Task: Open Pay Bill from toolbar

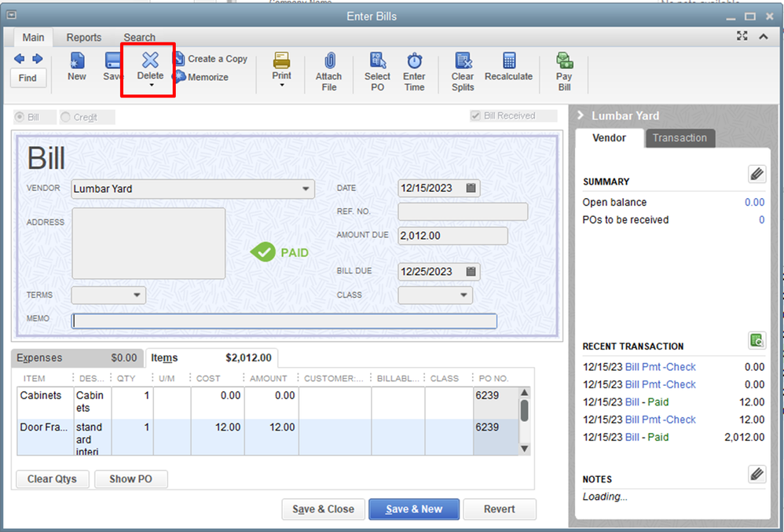Action: pyautogui.click(x=564, y=72)
